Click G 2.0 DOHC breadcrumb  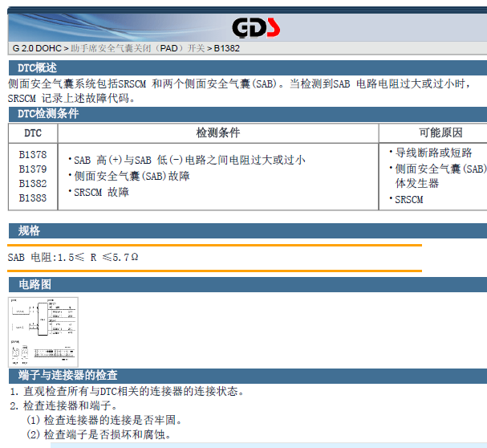pos(37,48)
